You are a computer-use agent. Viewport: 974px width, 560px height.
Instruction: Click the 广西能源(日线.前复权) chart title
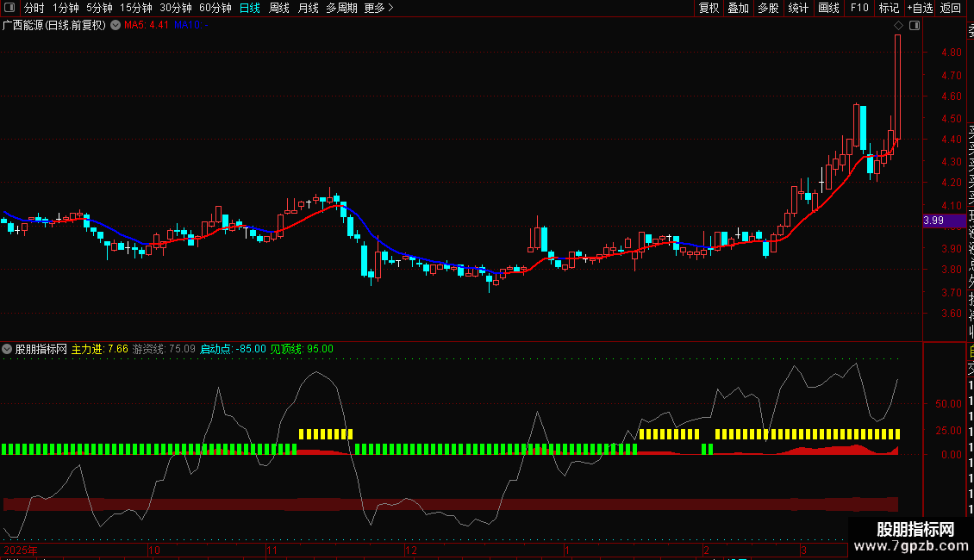[x=54, y=25]
